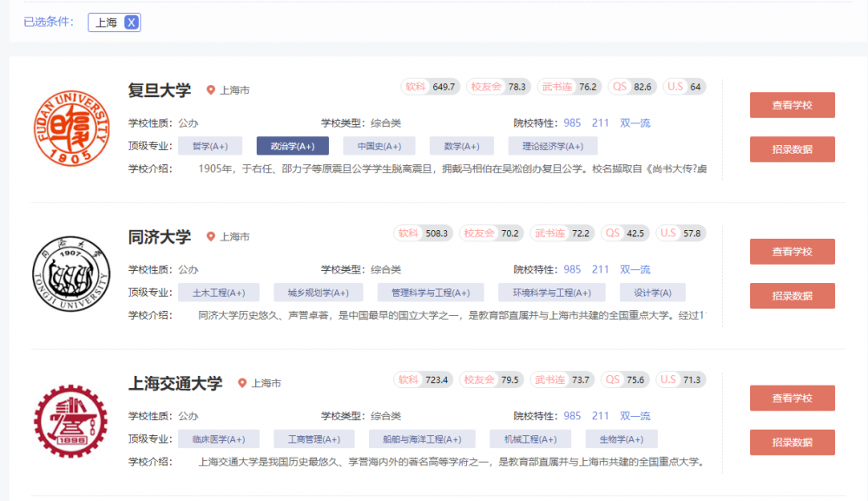Image resolution: width=868 pixels, height=501 pixels.
Task: Click the 双一流 tag for 复旦大学
Action: tap(635, 123)
